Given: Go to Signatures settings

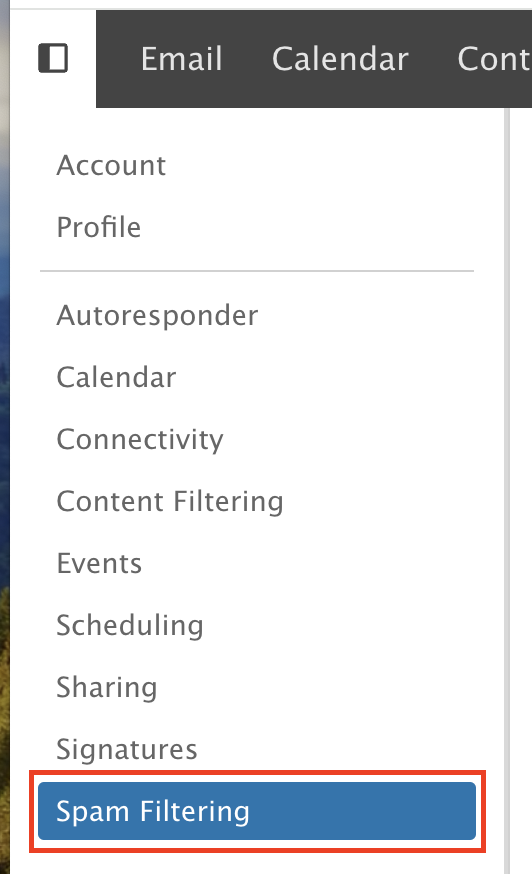Looking at the screenshot, I should 127,749.
